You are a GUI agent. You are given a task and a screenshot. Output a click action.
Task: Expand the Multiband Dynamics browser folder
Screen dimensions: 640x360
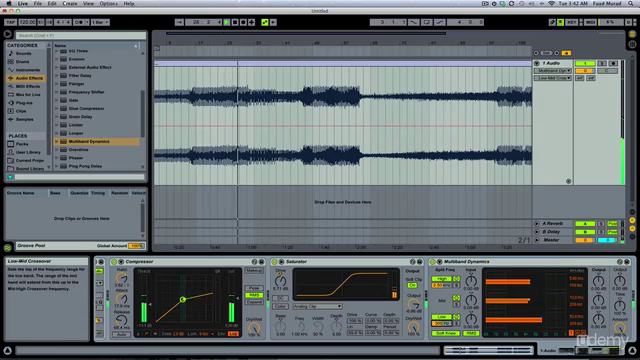(57, 141)
